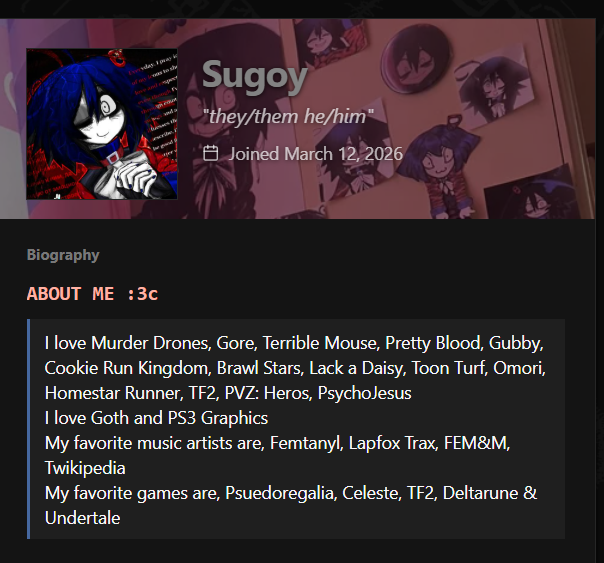Click the calendar icon beside Joined date
604x563 pixels.
[x=210, y=153]
